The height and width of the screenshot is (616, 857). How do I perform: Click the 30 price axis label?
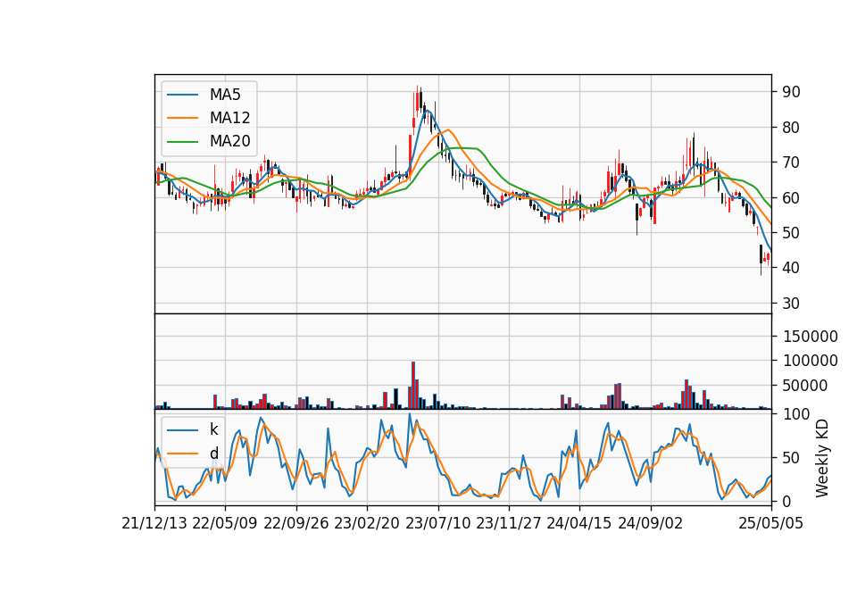[791, 304]
